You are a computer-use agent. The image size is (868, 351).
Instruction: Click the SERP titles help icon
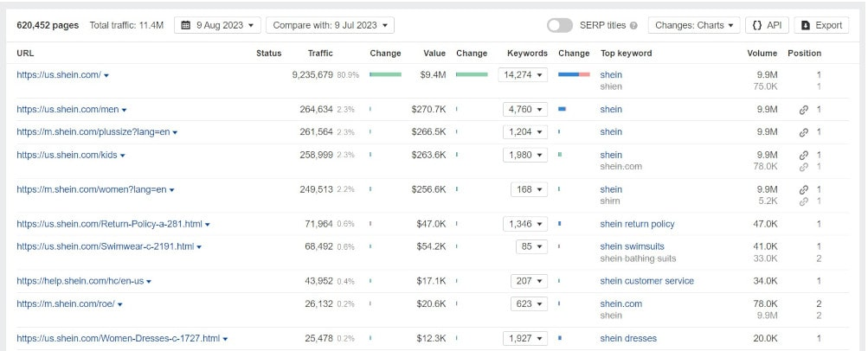click(x=633, y=26)
